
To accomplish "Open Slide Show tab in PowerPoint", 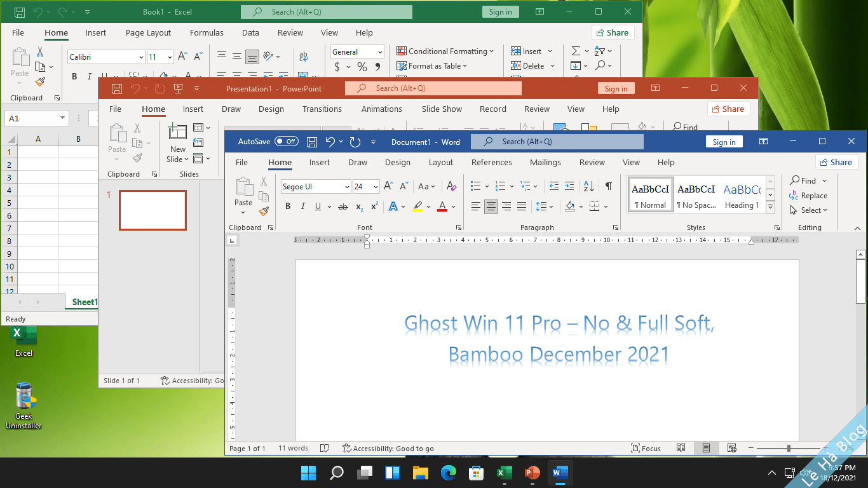I will 442,109.
